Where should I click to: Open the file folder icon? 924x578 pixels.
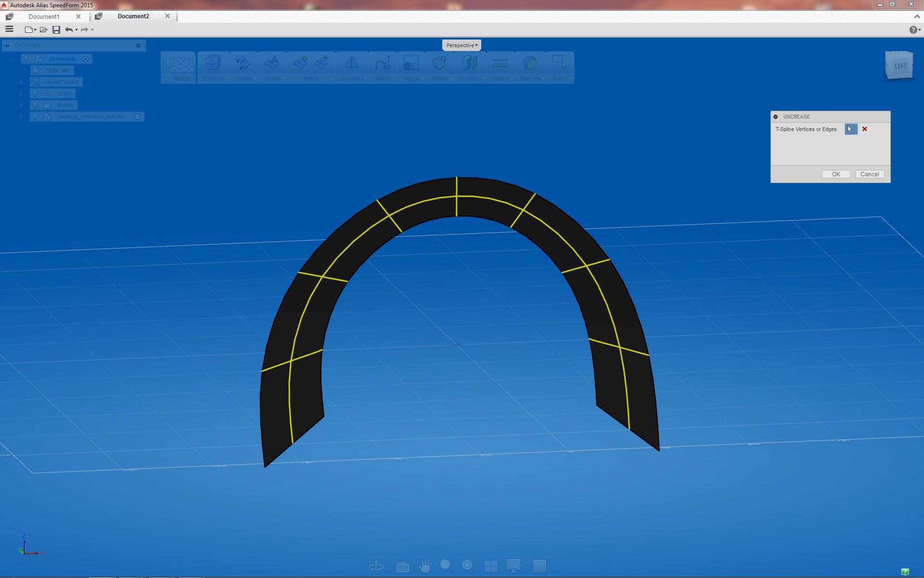[43, 30]
